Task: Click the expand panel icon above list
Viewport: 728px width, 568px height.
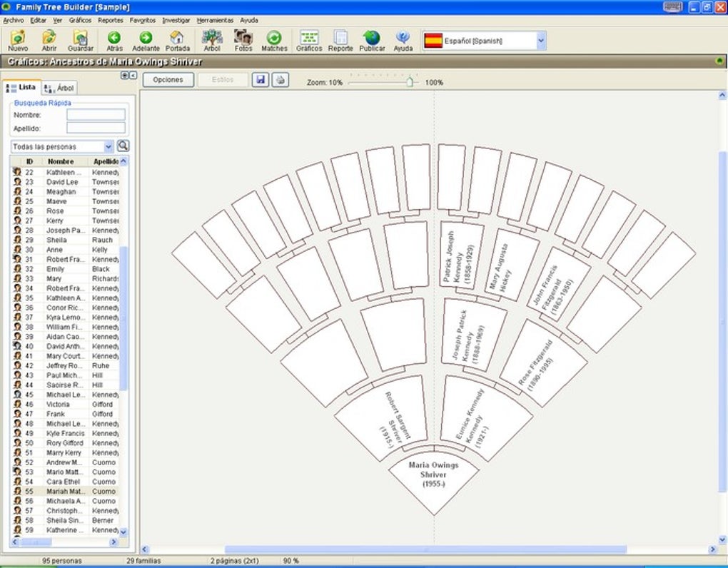Action: point(124,75)
